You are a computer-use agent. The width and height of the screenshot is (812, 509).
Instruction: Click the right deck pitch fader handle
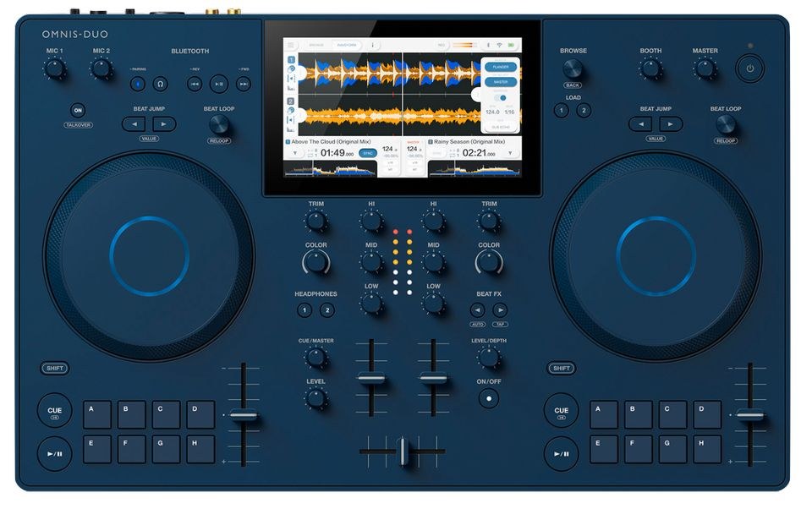pyautogui.click(x=750, y=415)
